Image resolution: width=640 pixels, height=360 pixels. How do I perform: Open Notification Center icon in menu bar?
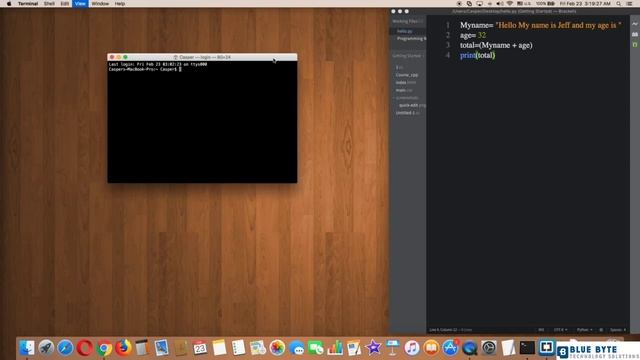point(630,4)
